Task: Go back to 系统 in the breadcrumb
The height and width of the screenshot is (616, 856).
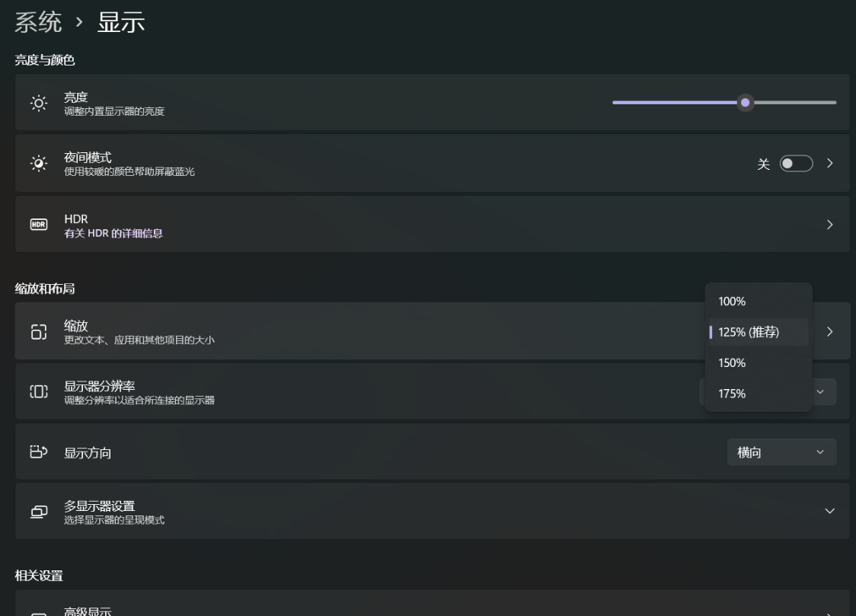Action: coord(38,23)
